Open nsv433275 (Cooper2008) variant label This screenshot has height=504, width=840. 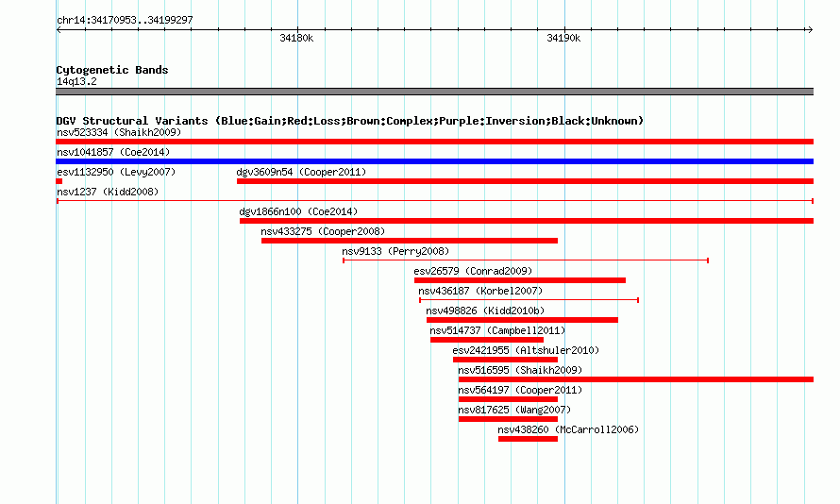(323, 231)
